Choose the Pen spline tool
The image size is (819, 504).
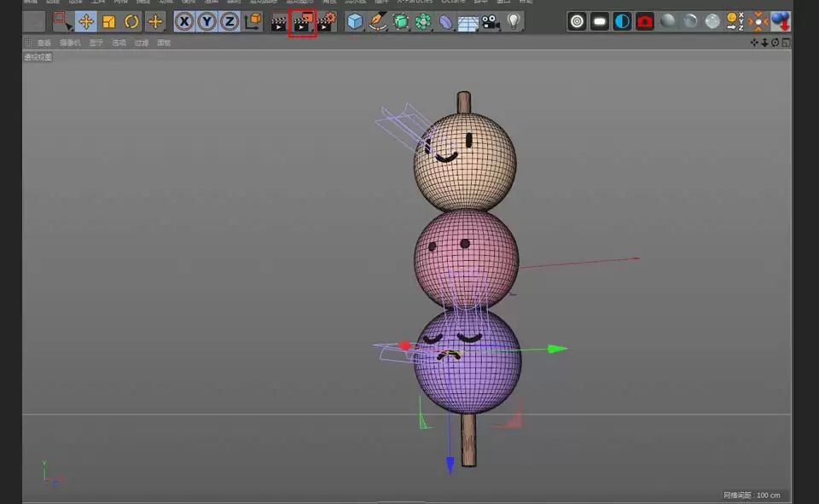378,21
